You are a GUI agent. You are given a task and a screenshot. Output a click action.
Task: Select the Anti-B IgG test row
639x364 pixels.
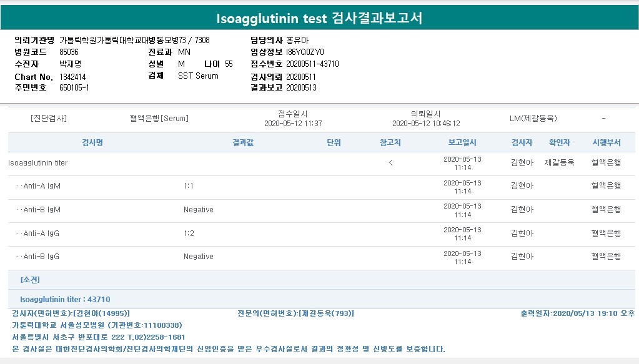(42, 257)
